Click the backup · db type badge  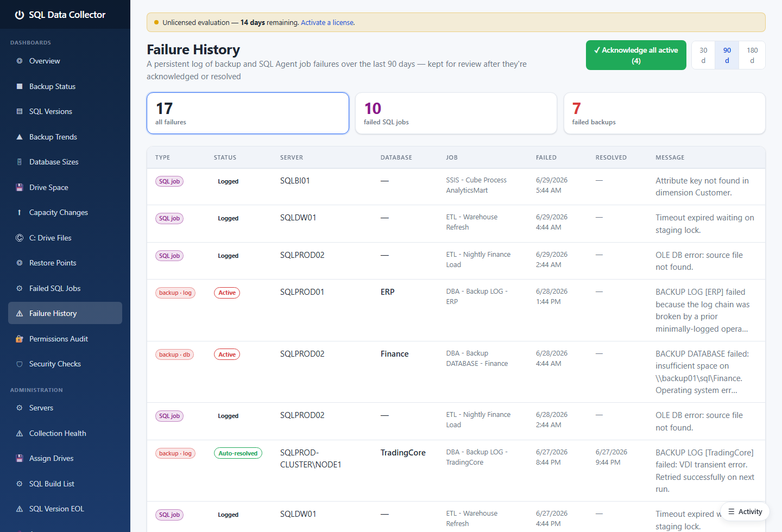[174, 354]
